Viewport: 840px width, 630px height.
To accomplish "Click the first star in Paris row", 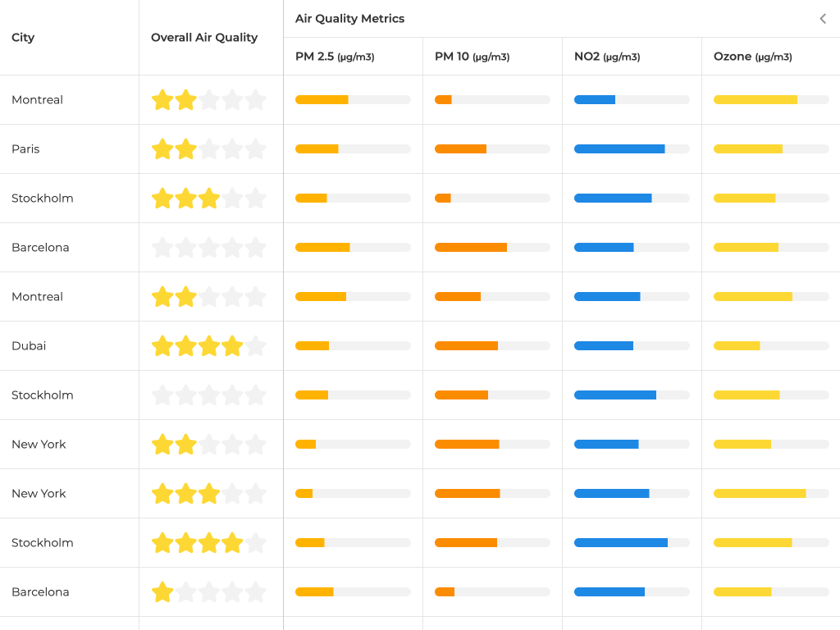I will click(162, 149).
